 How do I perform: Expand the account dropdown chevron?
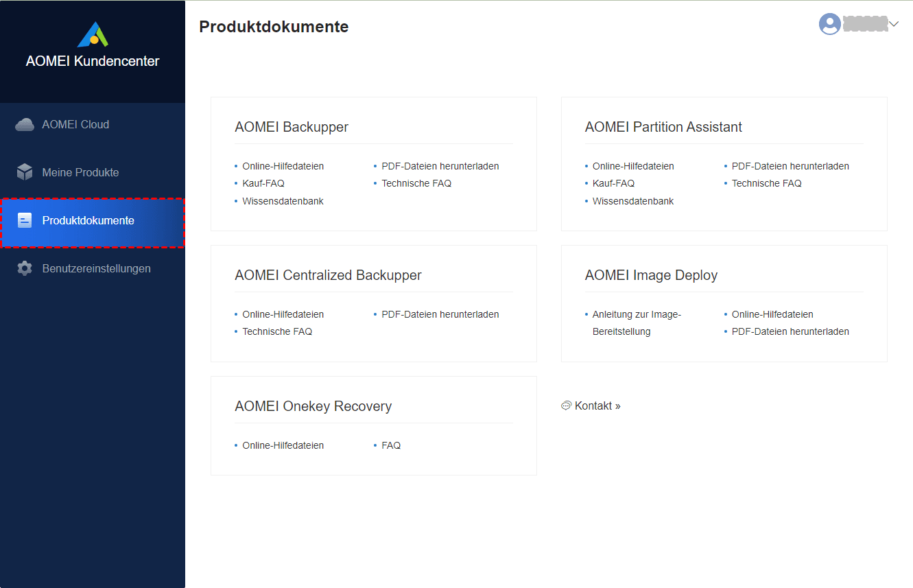coord(893,24)
